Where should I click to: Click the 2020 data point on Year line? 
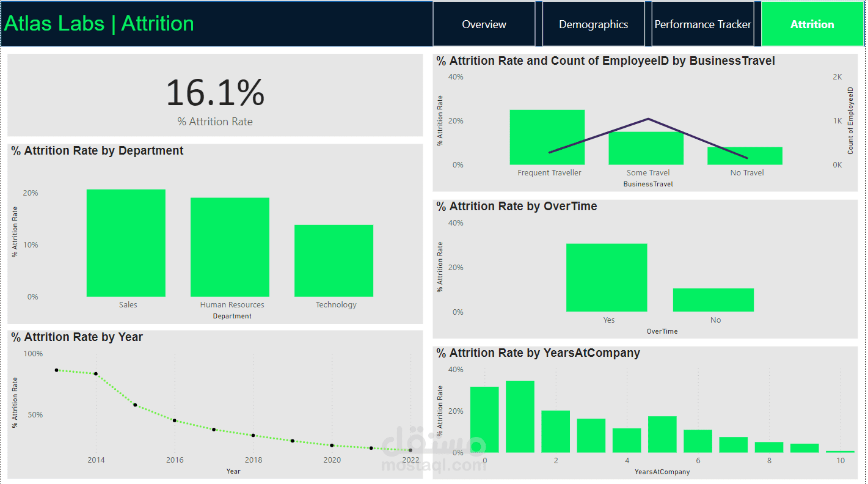point(332,446)
